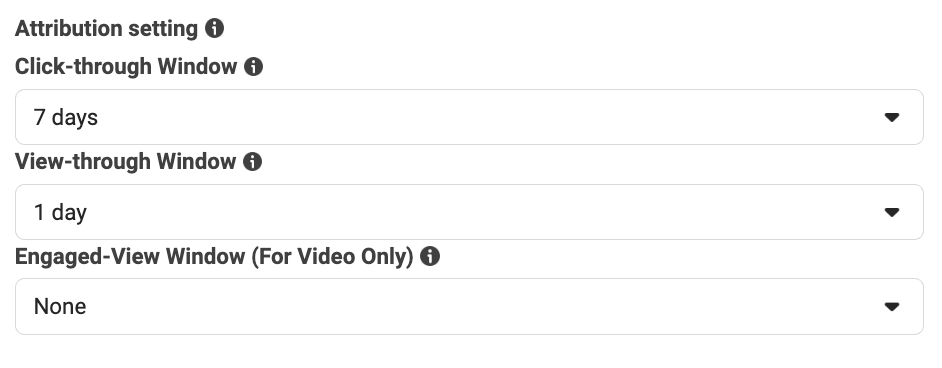
Task: Change the view-through attribution from 1 day
Action: pyautogui.click(x=469, y=212)
